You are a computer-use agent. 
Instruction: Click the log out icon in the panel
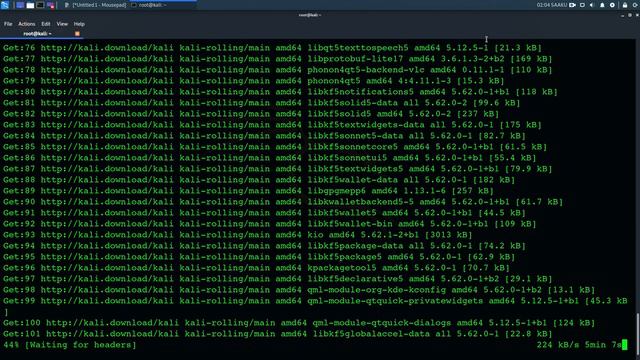(636, 5)
